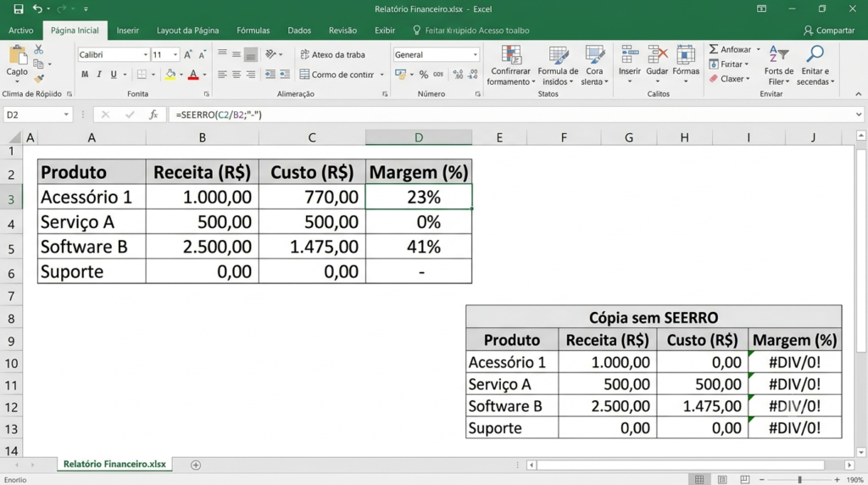Toggle italic I formatting

[99, 74]
